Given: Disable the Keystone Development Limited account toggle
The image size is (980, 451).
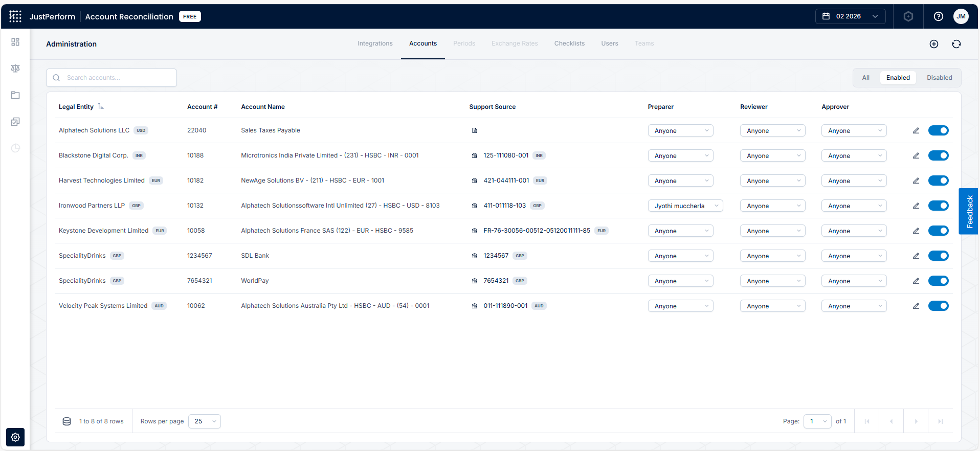Looking at the screenshot, I should pyautogui.click(x=939, y=231).
